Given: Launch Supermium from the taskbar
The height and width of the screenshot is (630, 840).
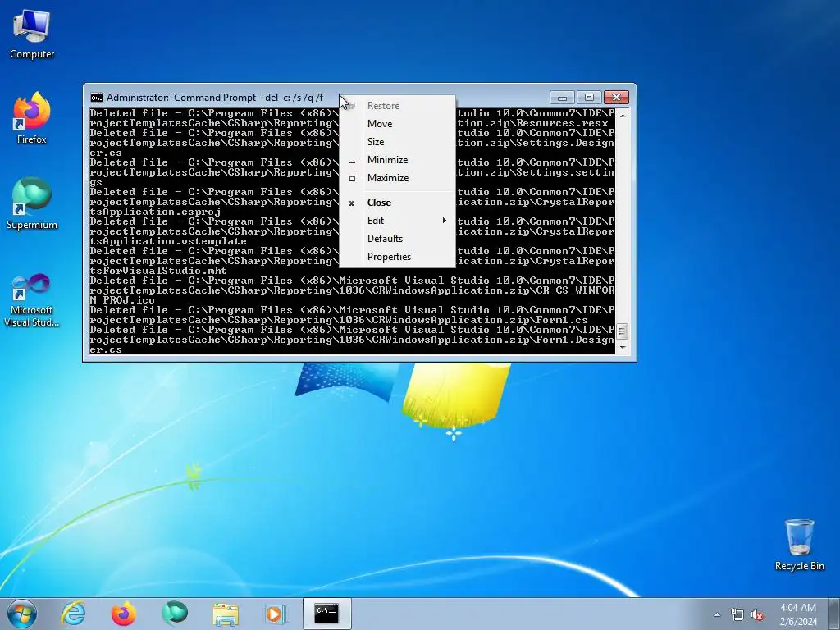Looking at the screenshot, I should point(175,614).
